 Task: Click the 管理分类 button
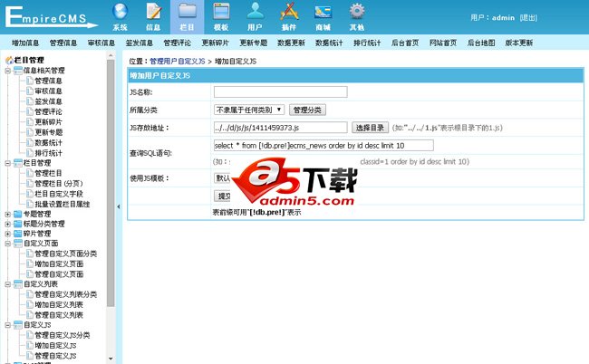[x=307, y=110]
